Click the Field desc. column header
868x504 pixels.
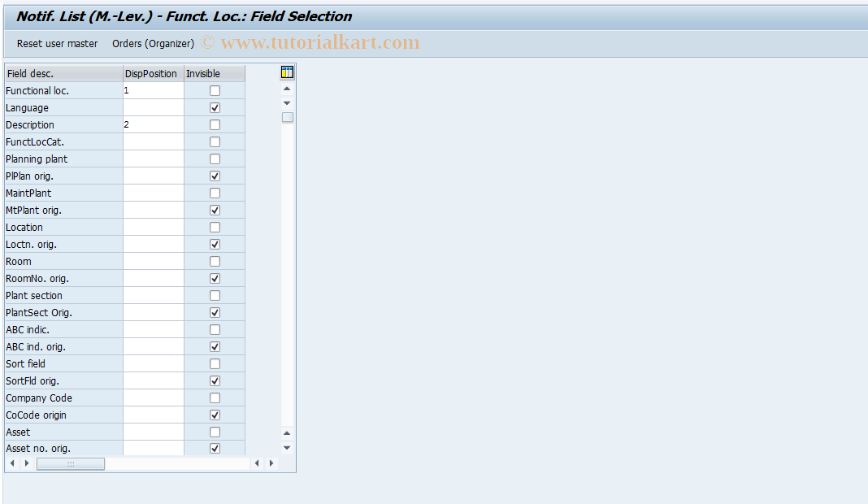63,74
